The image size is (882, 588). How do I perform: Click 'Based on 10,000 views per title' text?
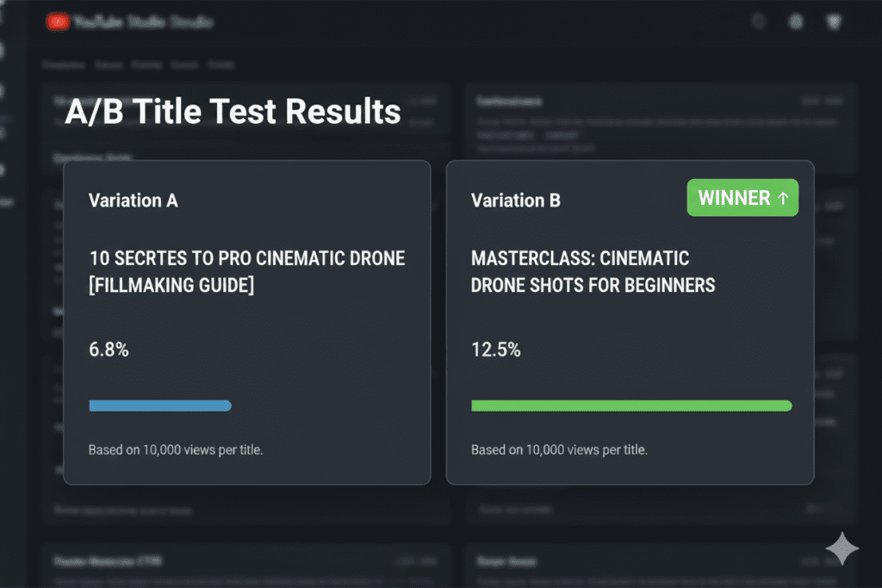tap(175, 449)
